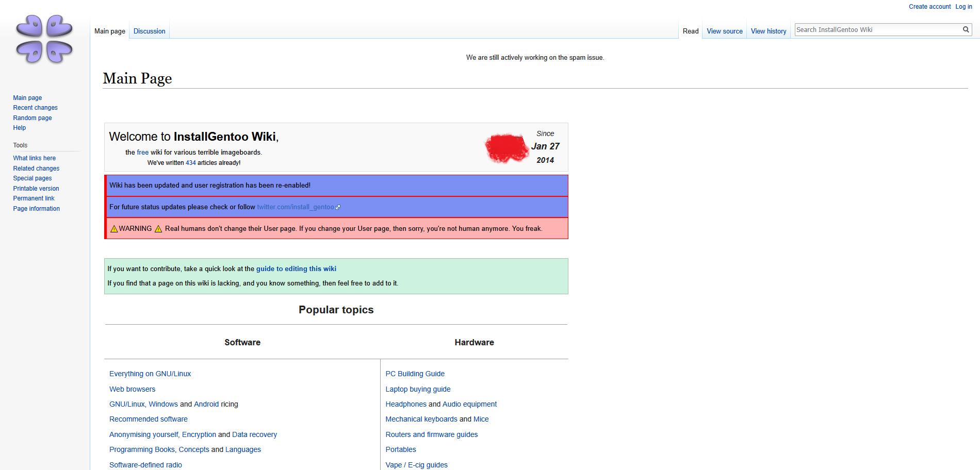Open PC Building Guide
This screenshot has height=470, width=980.
tap(415, 374)
